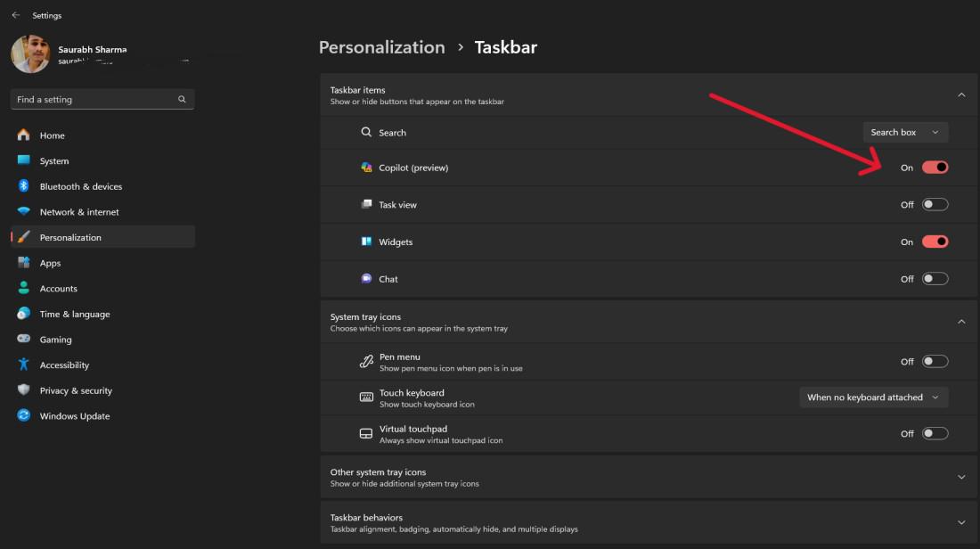Click the Find a setting search field
Image resolution: width=980 pixels, height=549 pixels.
tap(94, 100)
